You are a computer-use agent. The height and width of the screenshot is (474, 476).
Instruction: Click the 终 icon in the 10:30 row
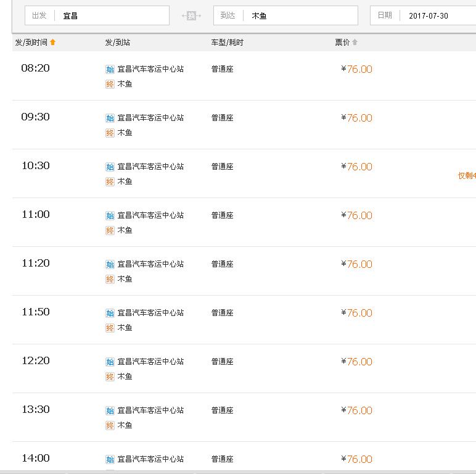[110, 181]
